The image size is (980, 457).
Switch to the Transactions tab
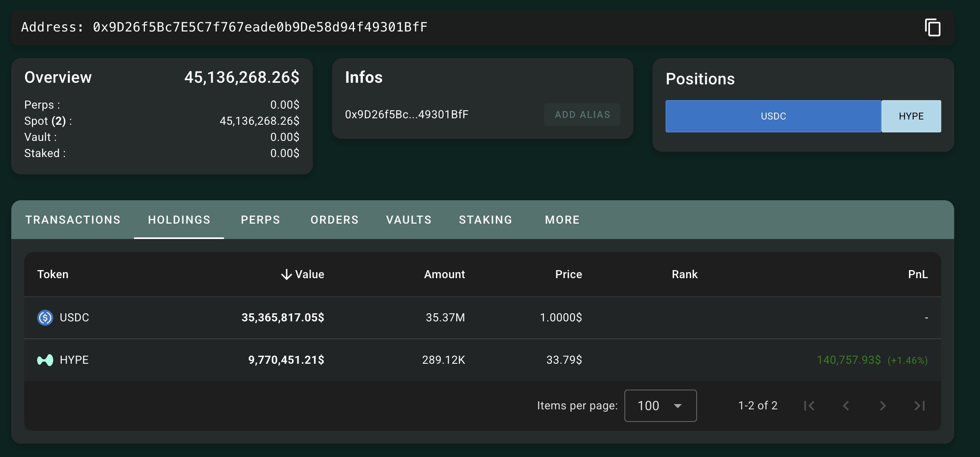(73, 220)
